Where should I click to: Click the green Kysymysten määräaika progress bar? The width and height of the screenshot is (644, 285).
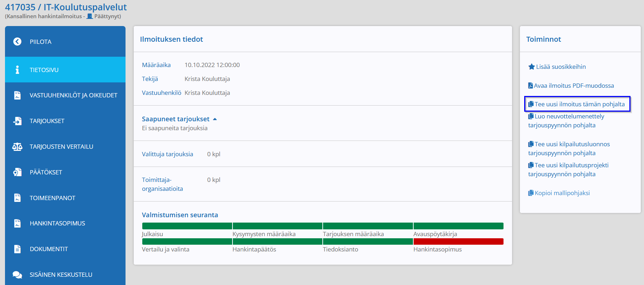277,226
